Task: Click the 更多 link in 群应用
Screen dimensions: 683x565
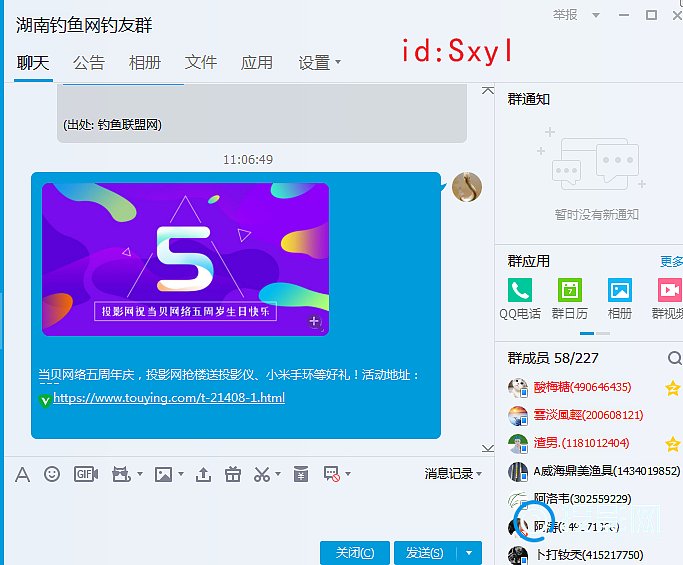Action: pyautogui.click(x=671, y=261)
